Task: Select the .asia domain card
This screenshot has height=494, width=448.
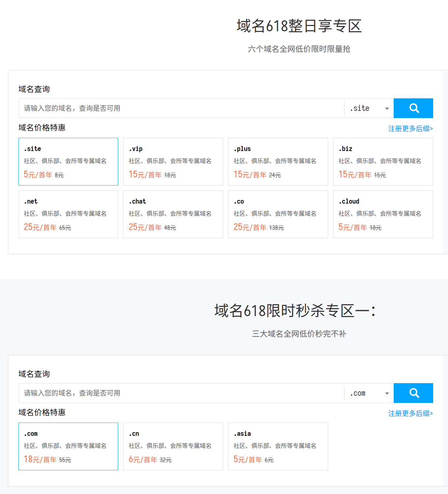Action: (278, 446)
